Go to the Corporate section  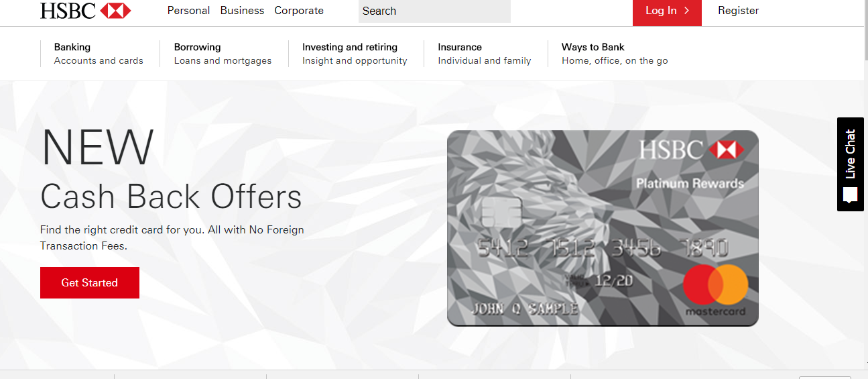(x=299, y=11)
